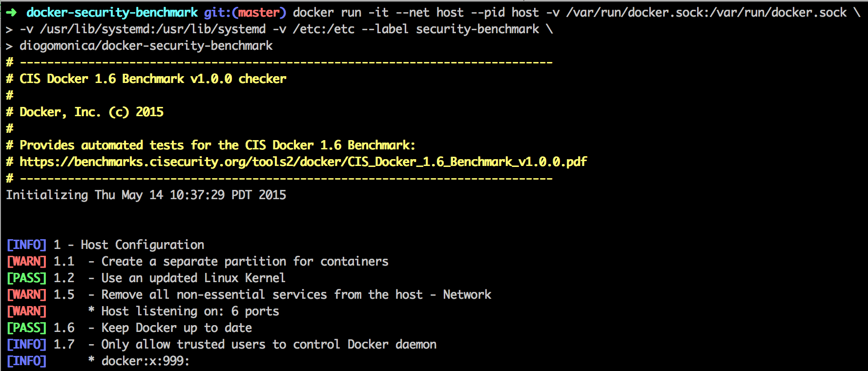The height and width of the screenshot is (371, 868).
Task: Click the [WARN] tag for check 1.5
Action: tap(27, 295)
